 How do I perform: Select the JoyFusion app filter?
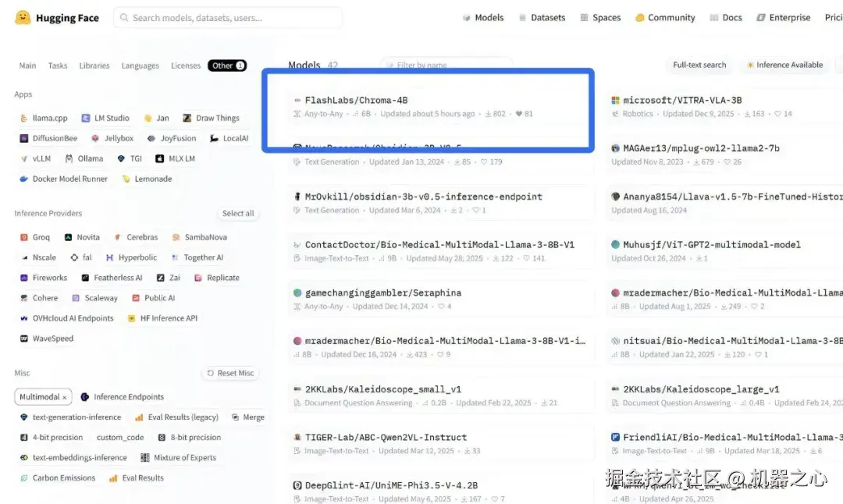[172, 138]
